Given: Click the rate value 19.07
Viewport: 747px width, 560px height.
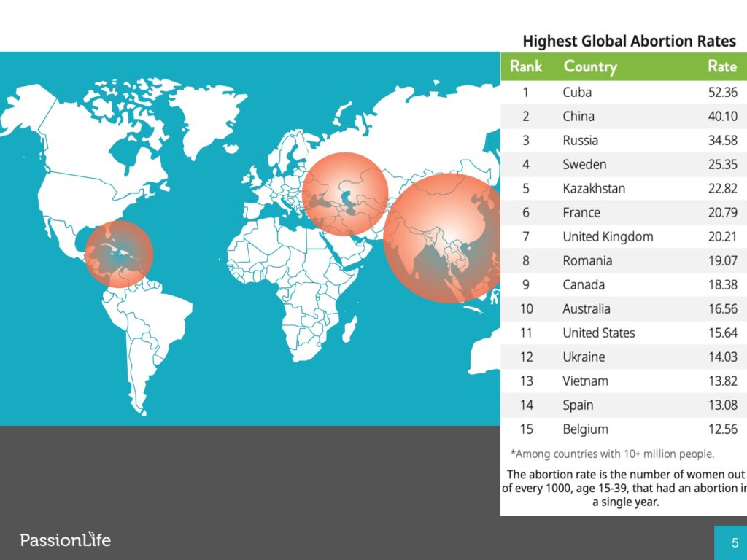Looking at the screenshot, I should tap(723, 260).
